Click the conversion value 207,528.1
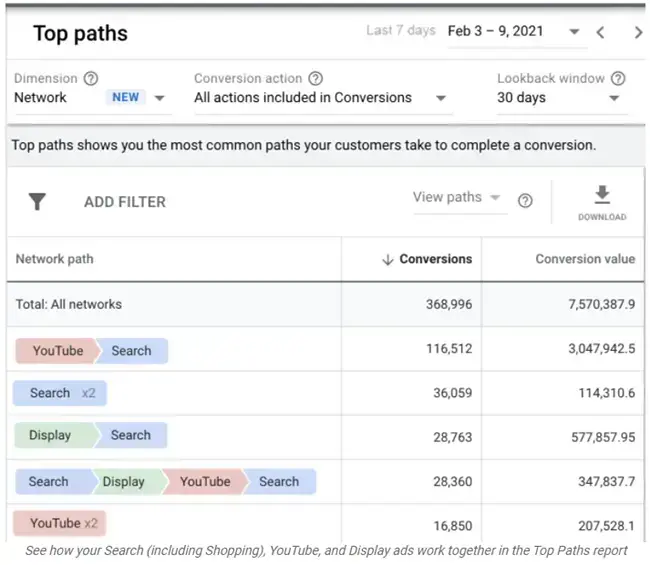This screenshot has height=565, width=650. point(607,526)
